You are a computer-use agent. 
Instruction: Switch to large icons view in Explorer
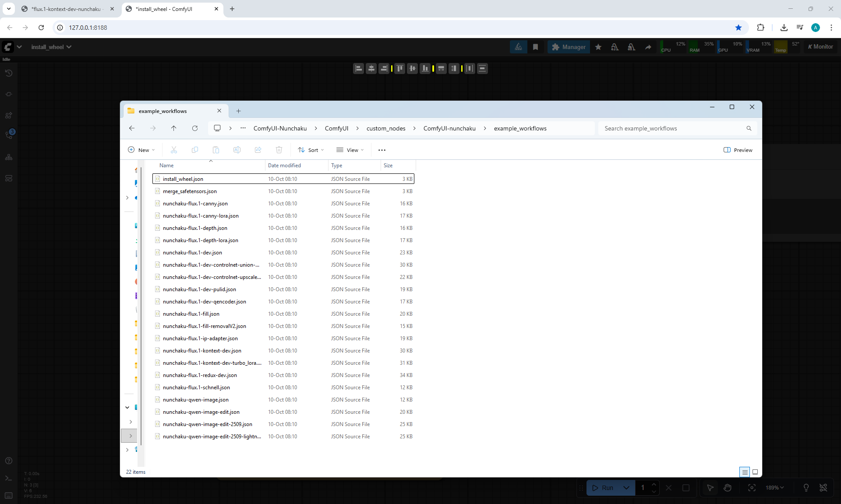tap(755, 472)
